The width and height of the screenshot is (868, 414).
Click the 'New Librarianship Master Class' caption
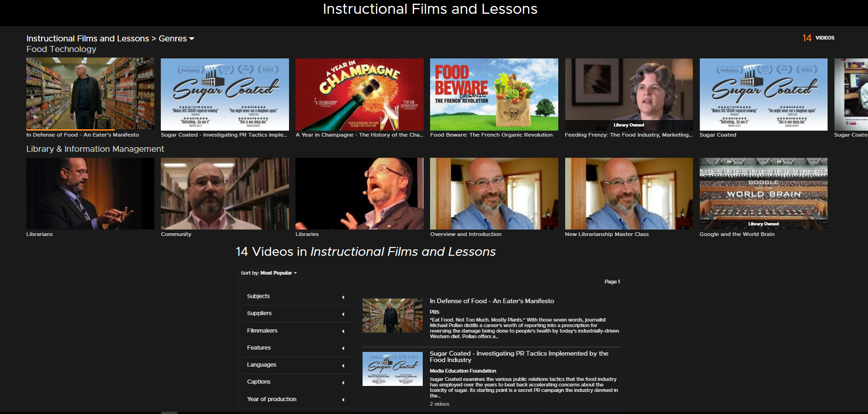607,234
